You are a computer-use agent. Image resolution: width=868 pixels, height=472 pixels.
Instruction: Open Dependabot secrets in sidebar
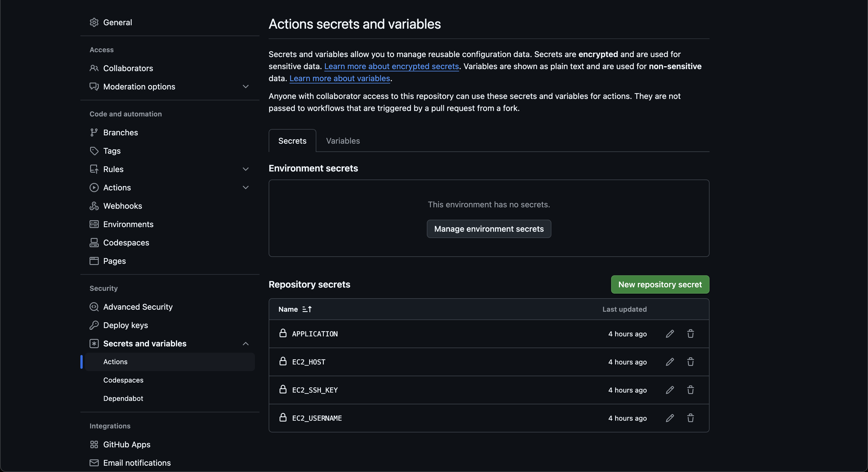click(123, 398)
